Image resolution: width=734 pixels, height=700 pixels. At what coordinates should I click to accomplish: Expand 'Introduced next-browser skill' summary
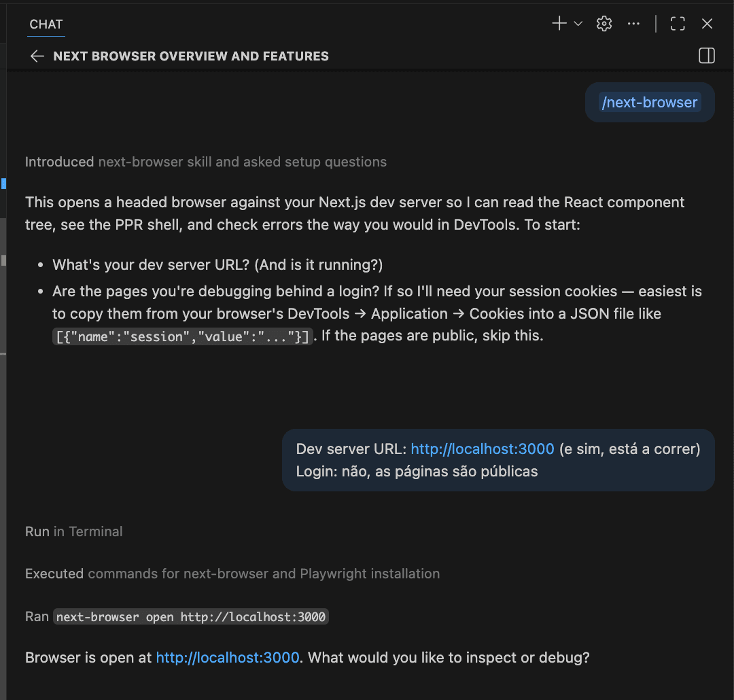point(205,162)
